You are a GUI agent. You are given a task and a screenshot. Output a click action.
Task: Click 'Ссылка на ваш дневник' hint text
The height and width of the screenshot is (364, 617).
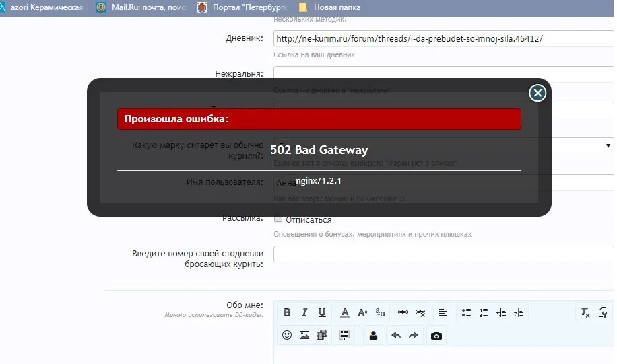point(314,54)
